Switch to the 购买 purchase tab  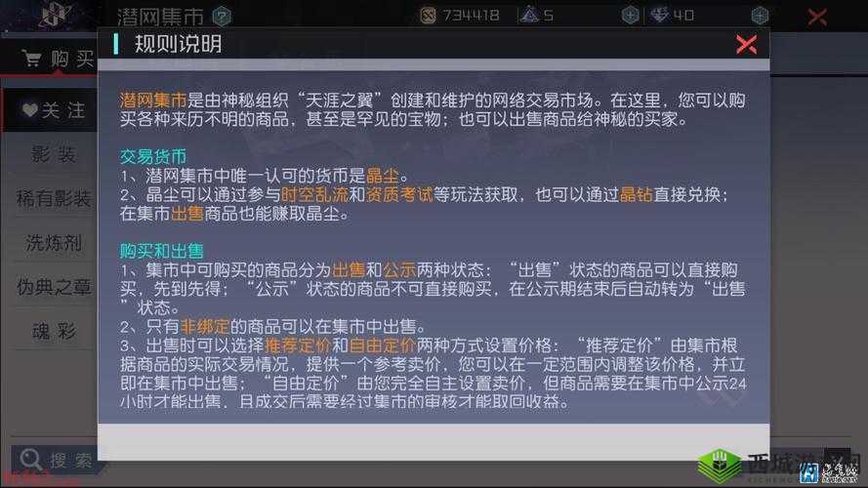[59, 59]
